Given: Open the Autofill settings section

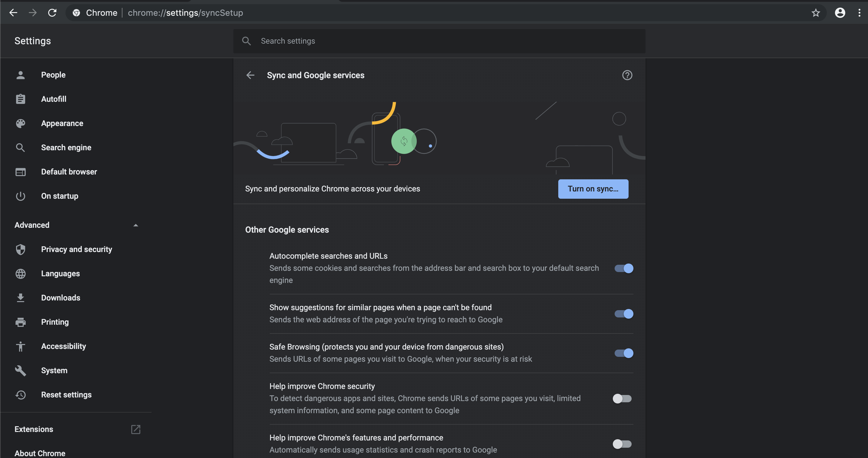Looking at the screenshot, I should tap(54, 99).
